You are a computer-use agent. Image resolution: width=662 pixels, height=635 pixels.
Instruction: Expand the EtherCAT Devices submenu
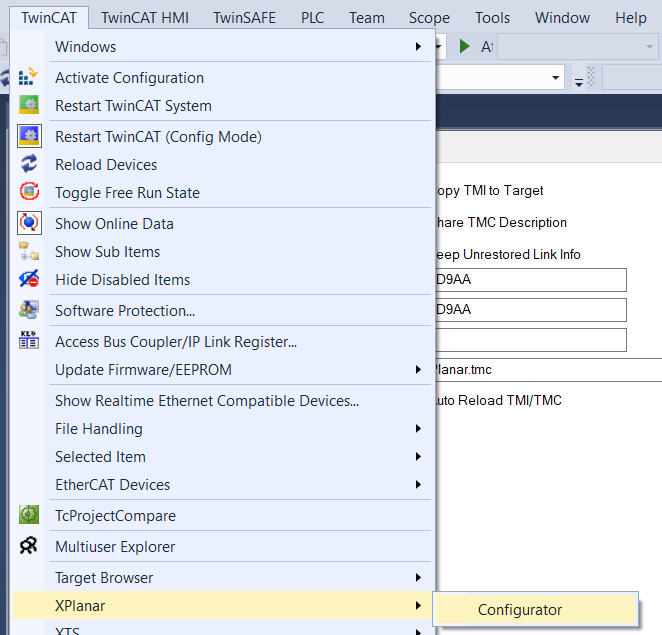[x=418, y=484]
